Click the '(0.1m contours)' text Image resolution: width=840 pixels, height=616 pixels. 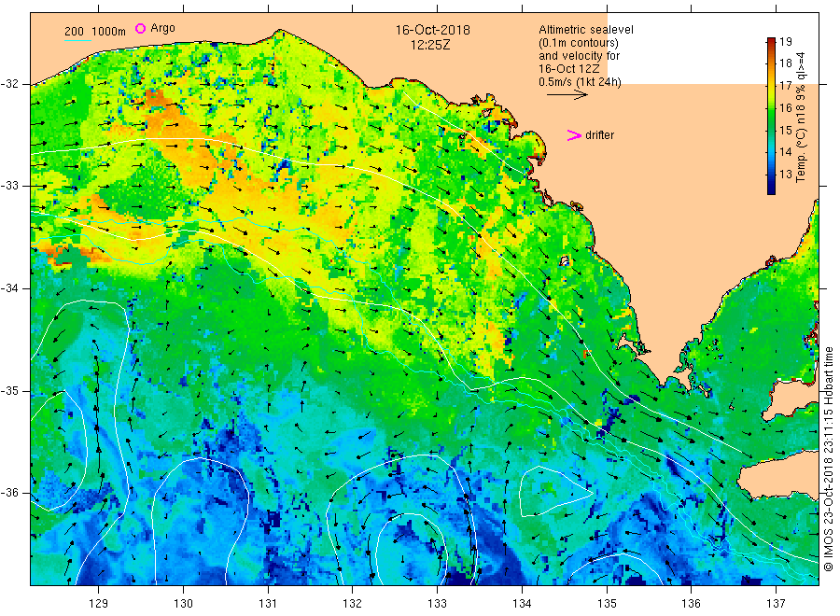pos(578,43)
